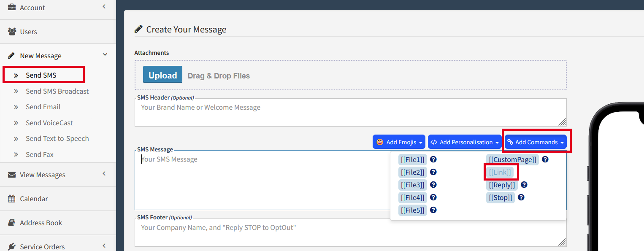644x251 pixels.
Task: Click the question mark next to [[CustomPage]]
Action: (x=545, y=159)
